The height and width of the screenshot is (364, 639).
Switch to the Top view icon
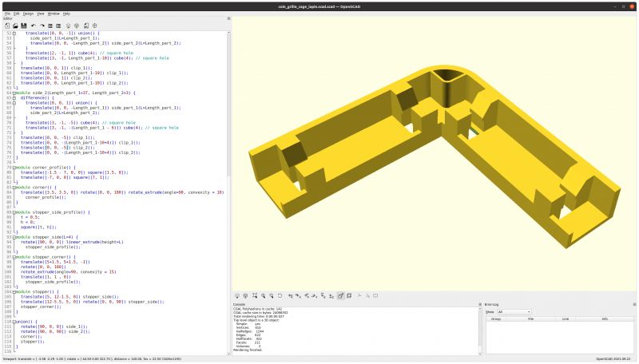(x=298, y=296)
